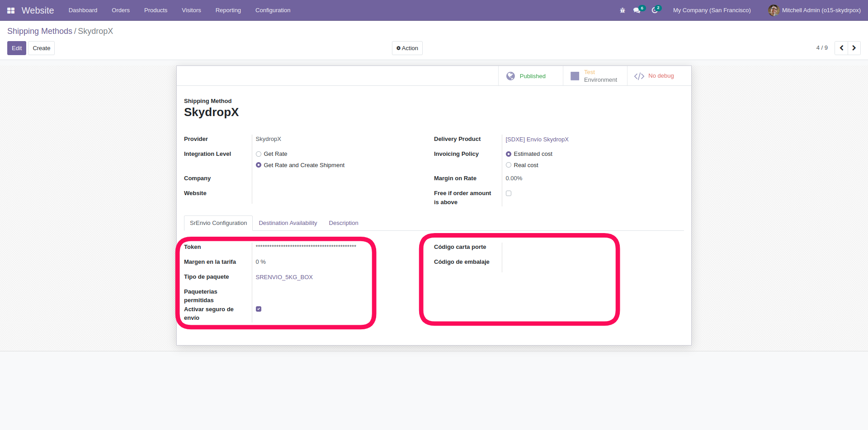
Task: Switch to the Description tab
Action: [x=343, y=223]
